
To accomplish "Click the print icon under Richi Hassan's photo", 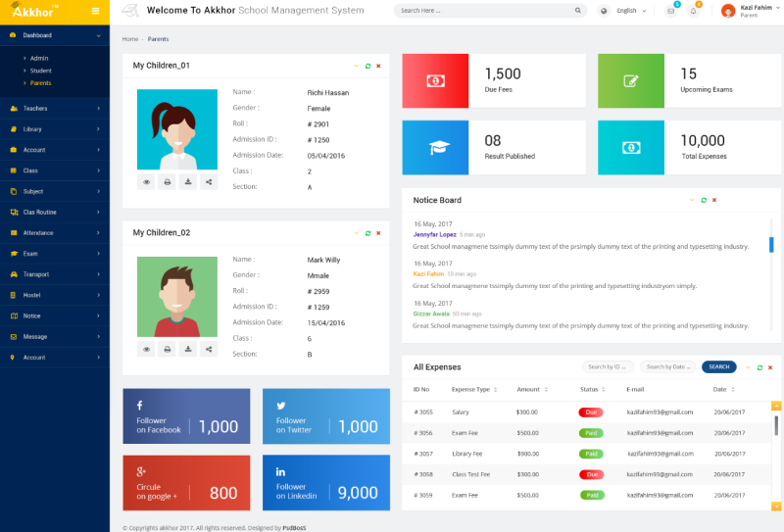I will point(168,182).
